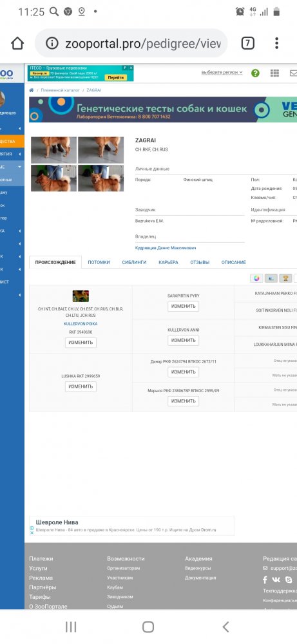Open bottom-right dog photo thumbnail
This screenshot has width=297, height=644.
(101, 178)
